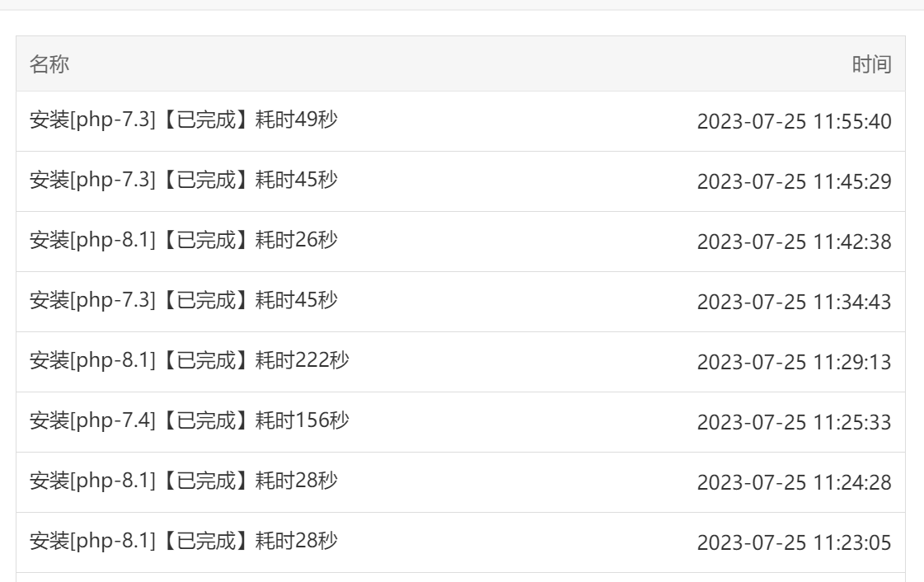Click 【已完成】 status in the 222秒 row
Image resolution: width=924 pixels, height=582 pixels.
point(206,360)
